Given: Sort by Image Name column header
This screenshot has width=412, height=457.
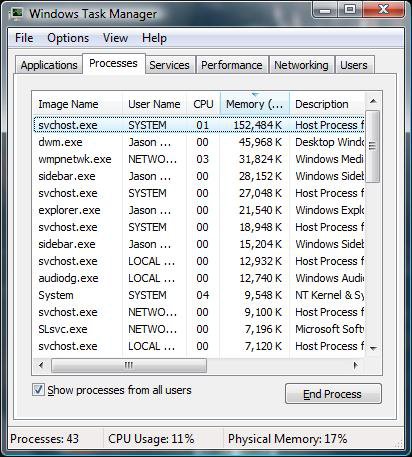Looking at the screenshot, I should [x=77, y=104].
